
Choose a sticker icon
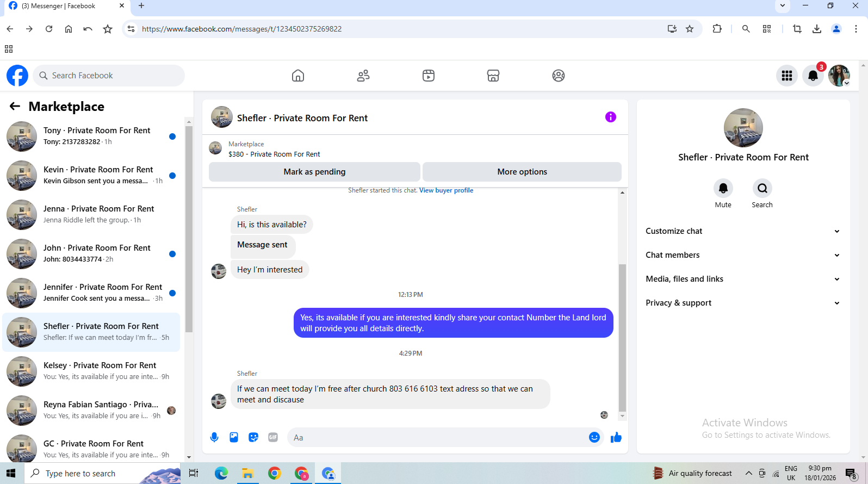[253, 437]
